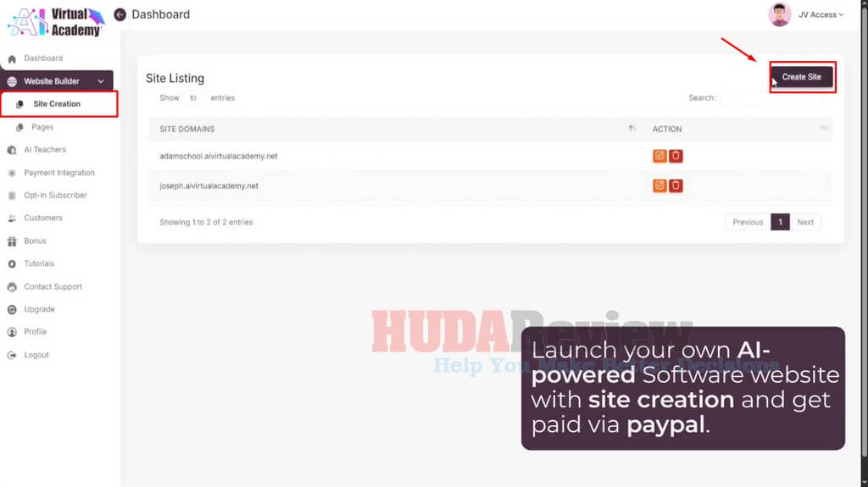This screenshot has height=487, width=868.
Task: Go to Pages in sidebar
Action: pyautogui.click(x=42, y=127)
